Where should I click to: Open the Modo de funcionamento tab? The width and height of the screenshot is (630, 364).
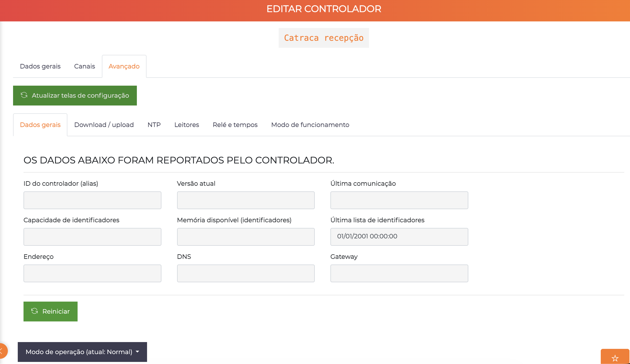tap(310, 125)
